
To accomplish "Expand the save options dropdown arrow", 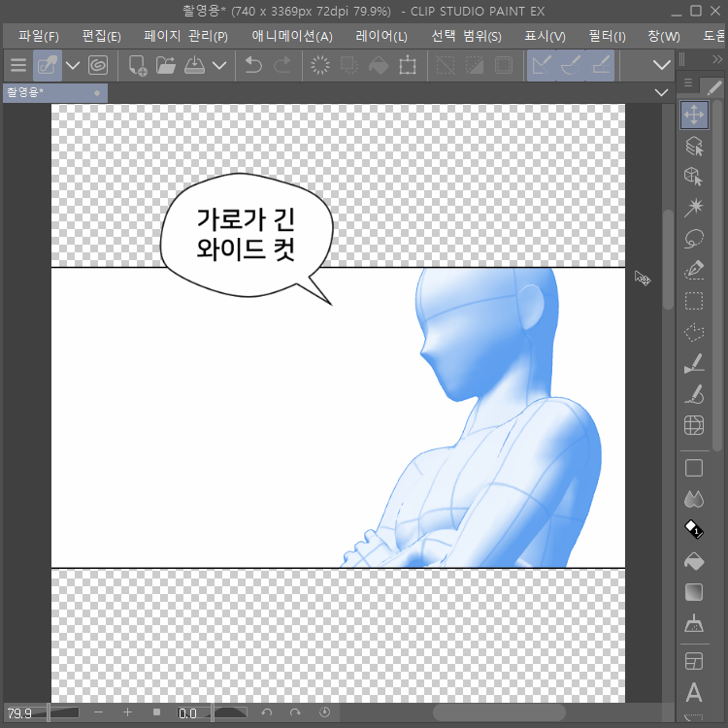I will 219,65.
